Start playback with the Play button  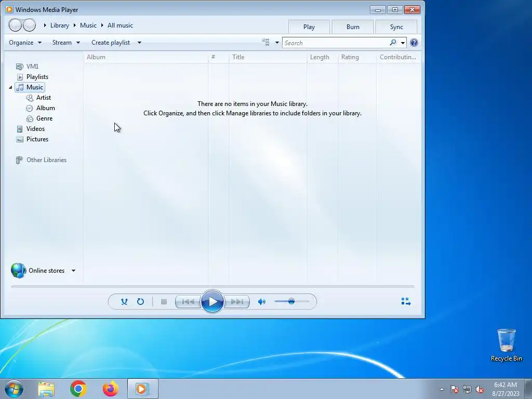[x=212, y=301]
